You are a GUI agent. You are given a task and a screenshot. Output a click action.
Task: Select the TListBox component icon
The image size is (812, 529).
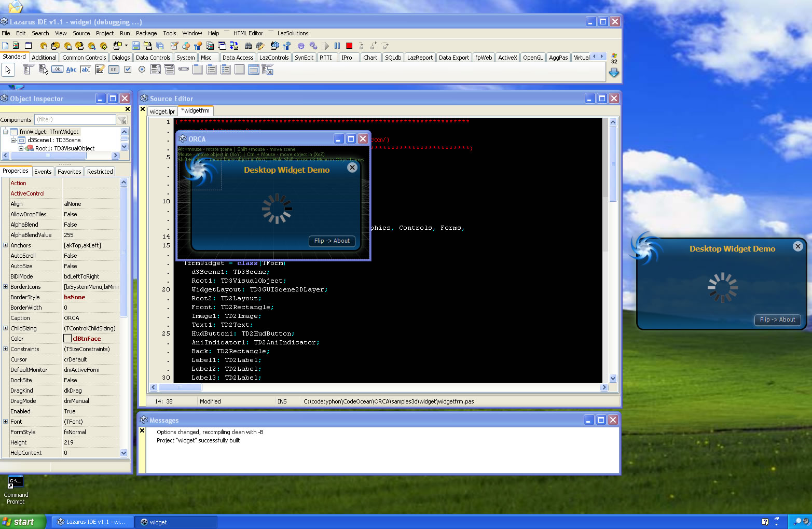[x=156, y=69]
